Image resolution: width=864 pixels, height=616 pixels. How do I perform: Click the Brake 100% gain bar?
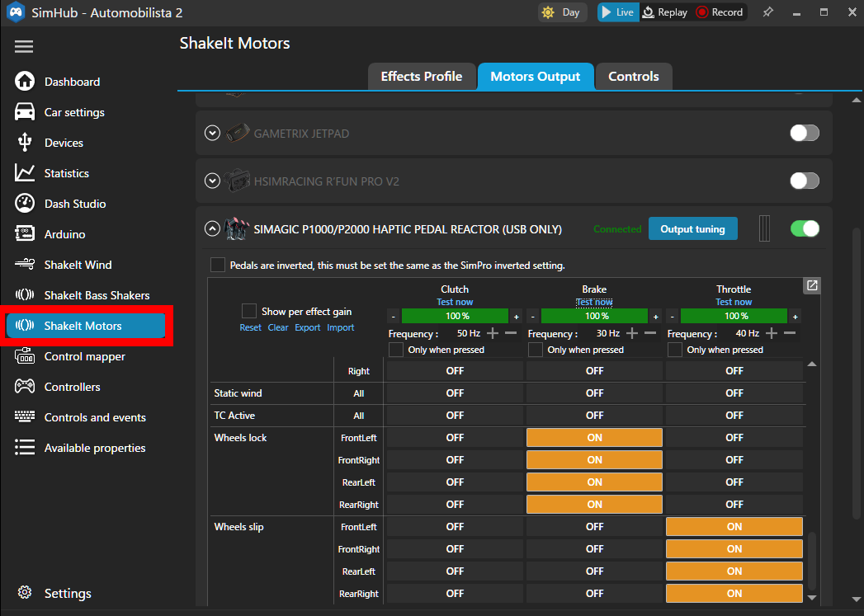coord(594,316)
